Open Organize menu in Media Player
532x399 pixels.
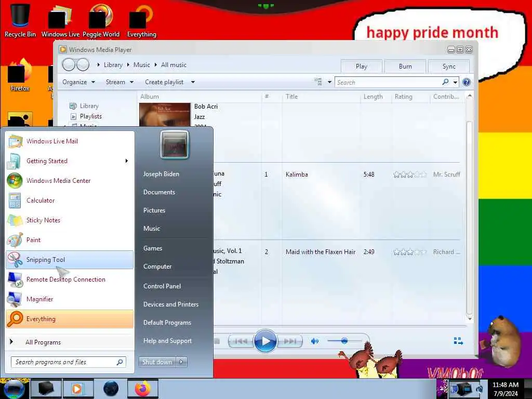pyautogui.click(x=78, y=82)
